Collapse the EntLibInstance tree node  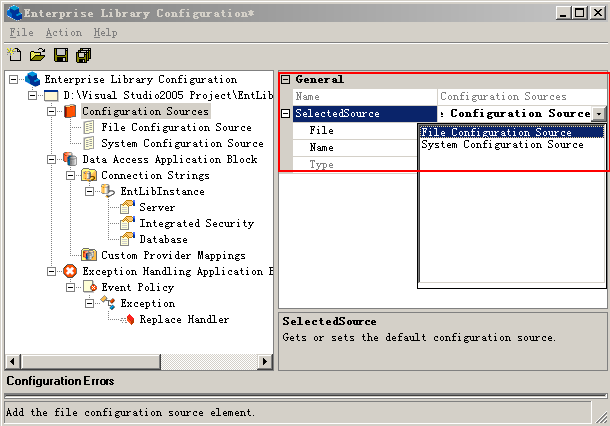click(x=90, y=192)
